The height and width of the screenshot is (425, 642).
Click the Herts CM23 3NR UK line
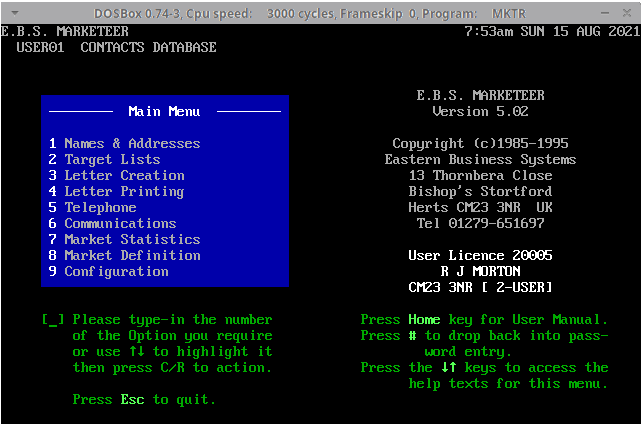(480, 207)
